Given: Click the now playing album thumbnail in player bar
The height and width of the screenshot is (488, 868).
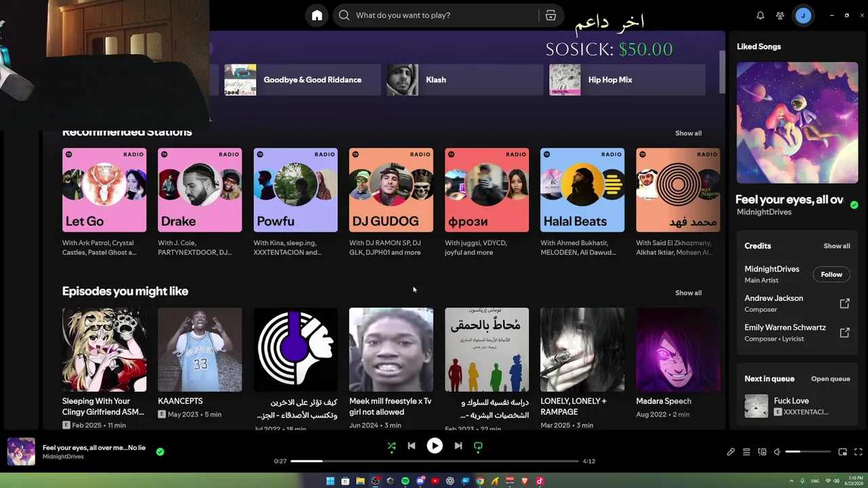Looking at the screenshot, I should [21, 451].
